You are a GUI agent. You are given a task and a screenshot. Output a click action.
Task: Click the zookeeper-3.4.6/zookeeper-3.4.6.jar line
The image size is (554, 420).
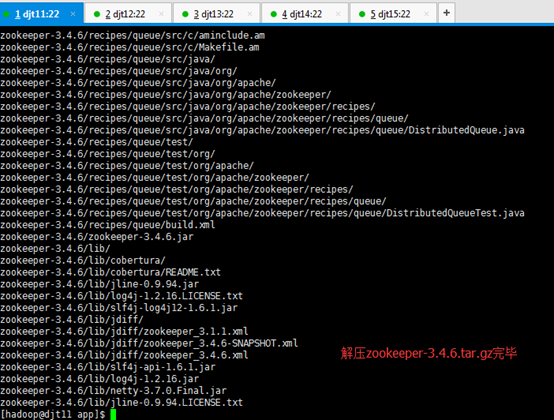(x=97, y=237)
